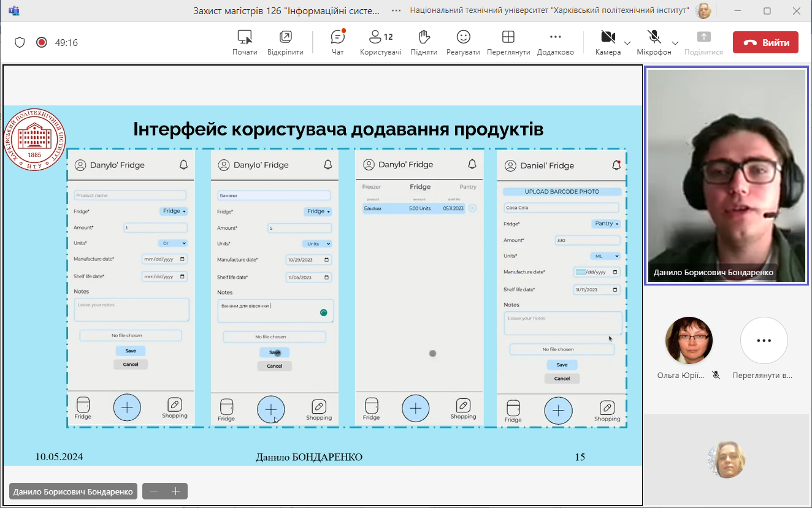Click the Відкріпити pop-out icon

285,42
